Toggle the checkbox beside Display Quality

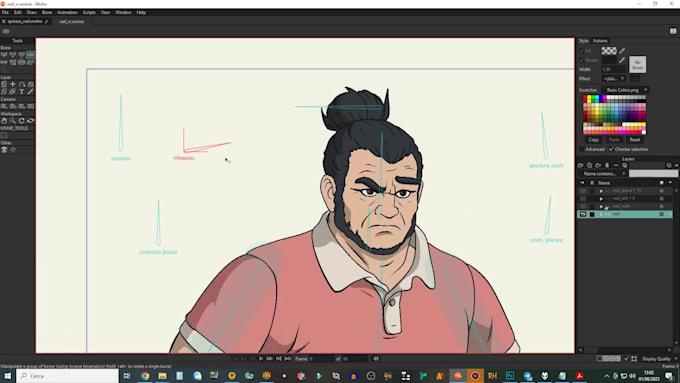626,359
